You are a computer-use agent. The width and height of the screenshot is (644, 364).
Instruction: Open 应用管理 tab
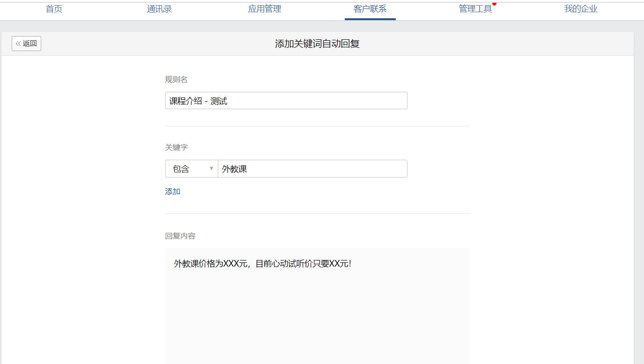coord(265,9)
